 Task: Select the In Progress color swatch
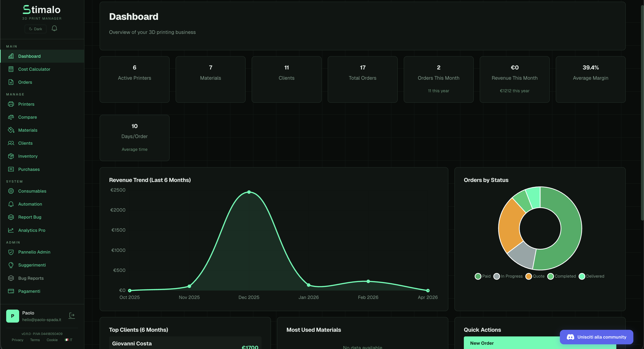click(496, 276)
